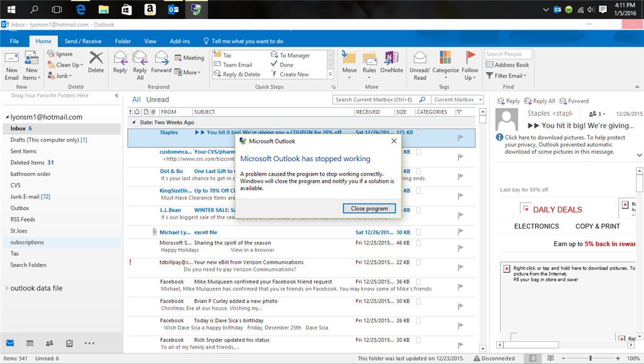Click Tell me what you want to do
This screenshot has width=644, height=364.
pyautogui.click(x=243, y=41)
